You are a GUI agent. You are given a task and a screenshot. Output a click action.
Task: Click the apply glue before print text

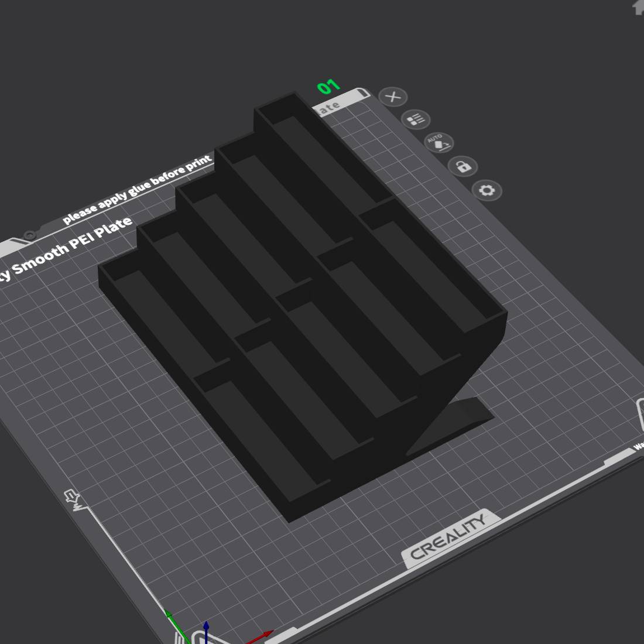click(x=138, y=190)
